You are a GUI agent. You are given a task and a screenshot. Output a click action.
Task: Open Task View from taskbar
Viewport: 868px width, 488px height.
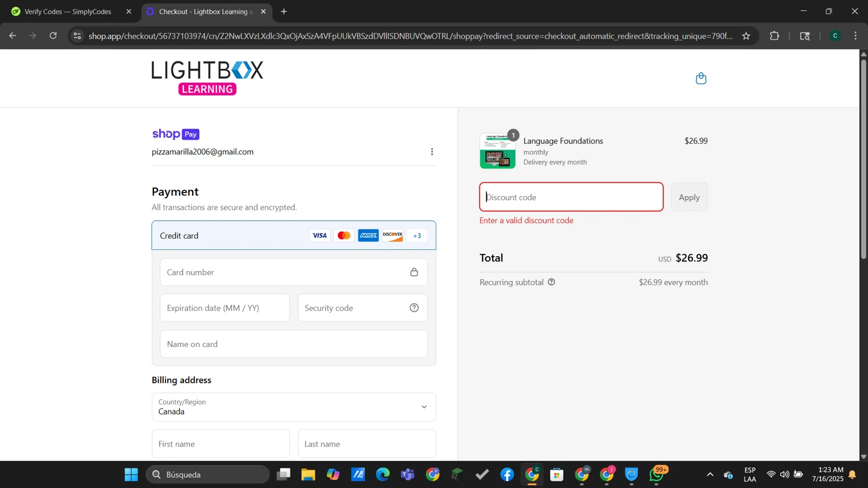(283, 475)
